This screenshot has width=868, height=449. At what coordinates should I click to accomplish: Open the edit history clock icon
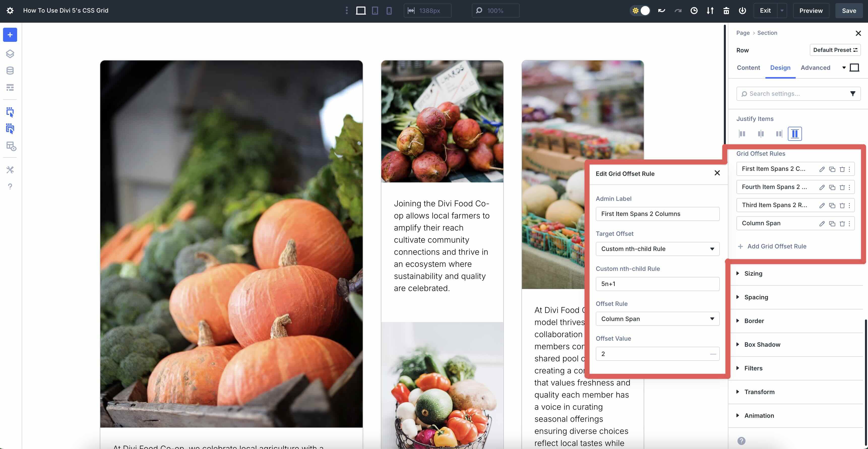click(694, 10)
